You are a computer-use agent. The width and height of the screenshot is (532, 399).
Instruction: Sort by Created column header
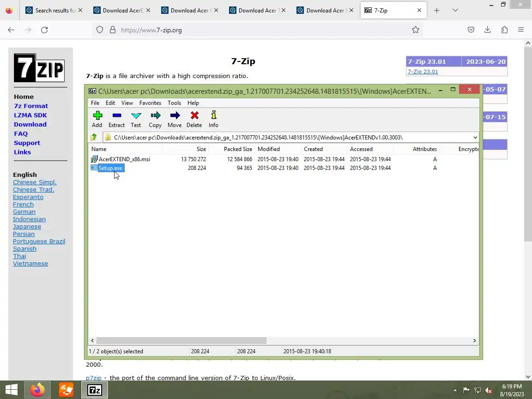point(324,149)
